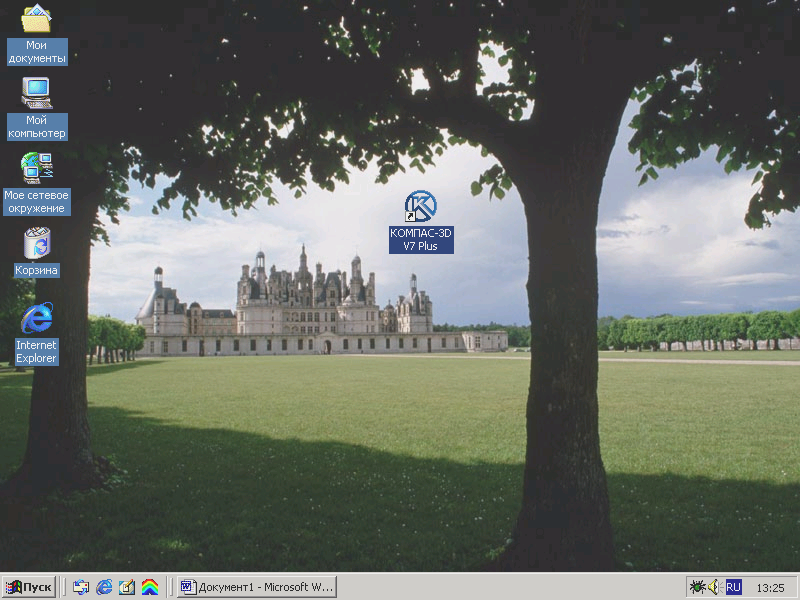800x600 pixels.
Task: Click the КОМПАС-3D V7 Plus label text
Action: pyautogui.click(x=421, y=240)
